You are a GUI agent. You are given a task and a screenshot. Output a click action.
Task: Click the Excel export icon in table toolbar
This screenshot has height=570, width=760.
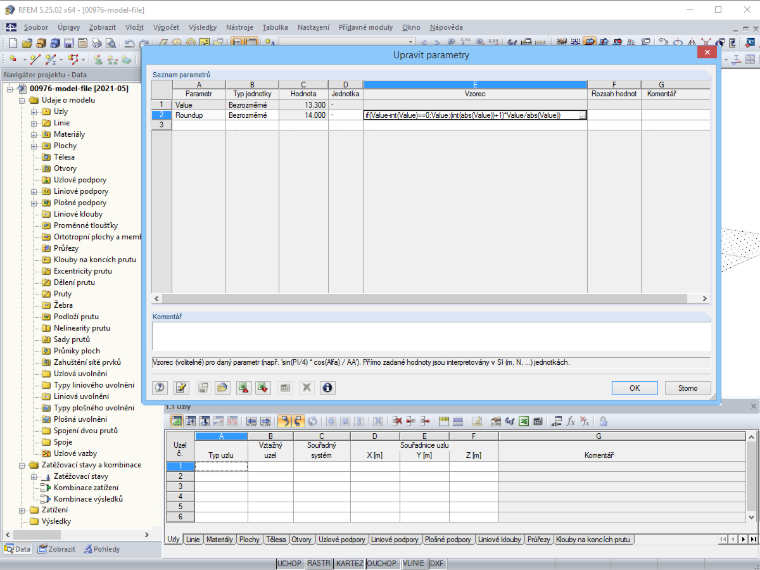(523, 421)
